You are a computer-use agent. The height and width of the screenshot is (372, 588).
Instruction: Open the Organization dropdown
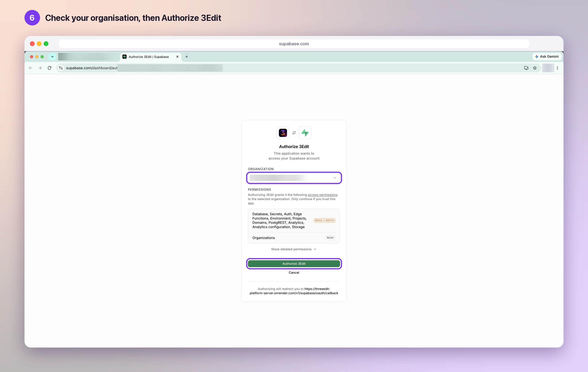pos(294,178)
